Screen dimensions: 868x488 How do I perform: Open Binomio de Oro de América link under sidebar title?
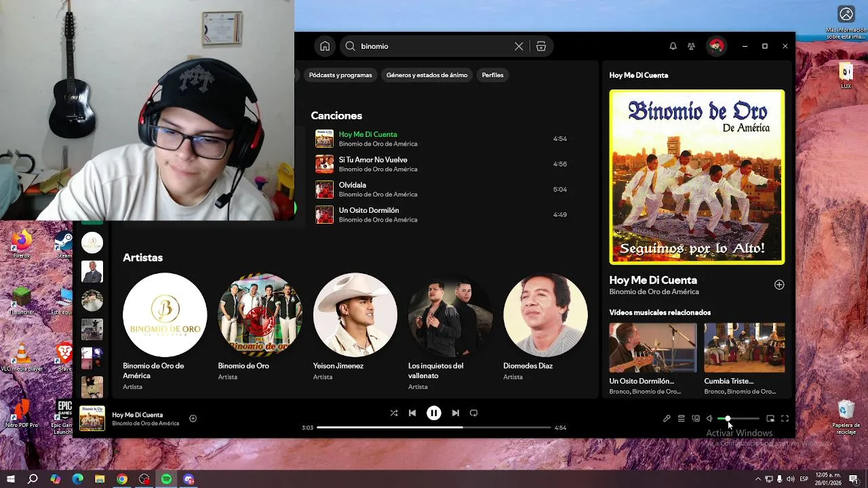[x=654, y=292]
